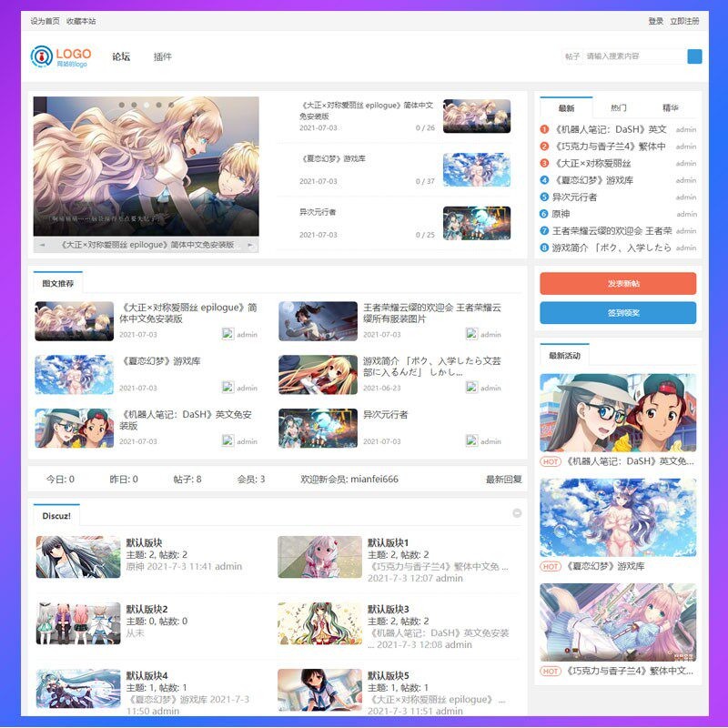Click the site LOGO image

pos(61,56)
